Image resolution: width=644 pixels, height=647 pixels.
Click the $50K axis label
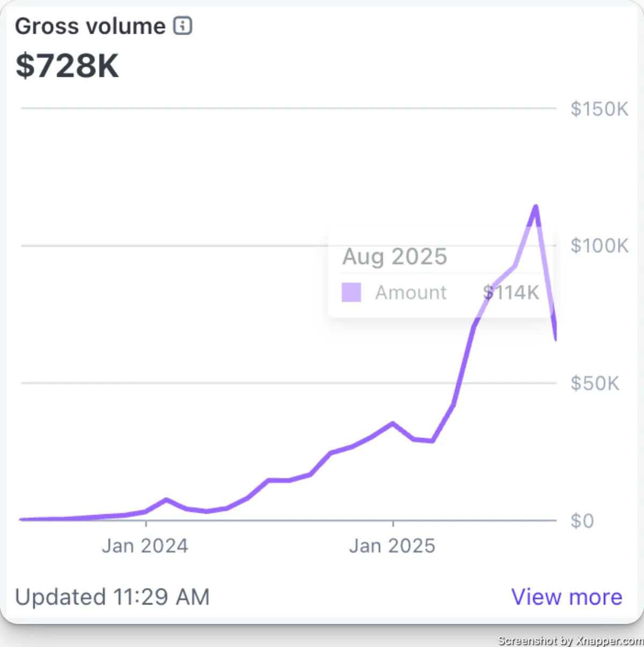(x=595, y=383)
